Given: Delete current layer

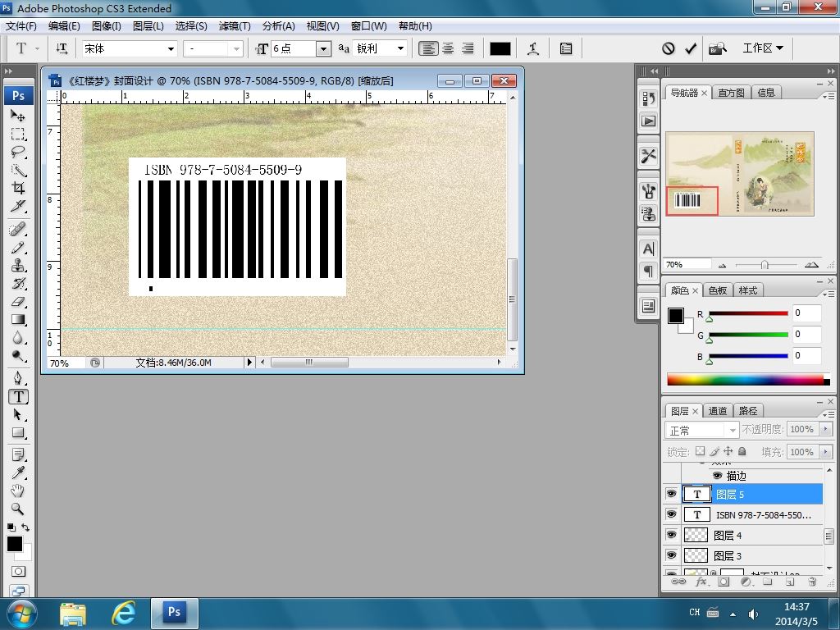Looking at the screenshot, I should pyautogui.click(x=812, y=582).
